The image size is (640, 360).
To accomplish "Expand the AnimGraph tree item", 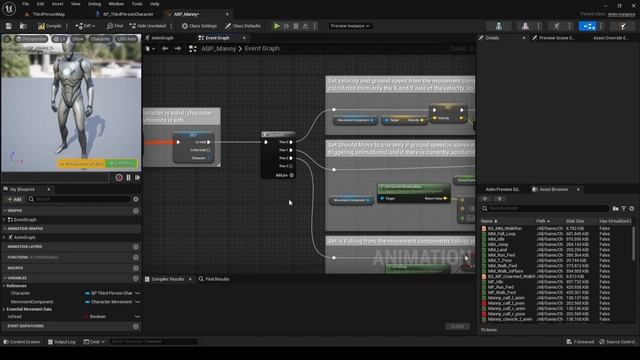I will [4, 238].
